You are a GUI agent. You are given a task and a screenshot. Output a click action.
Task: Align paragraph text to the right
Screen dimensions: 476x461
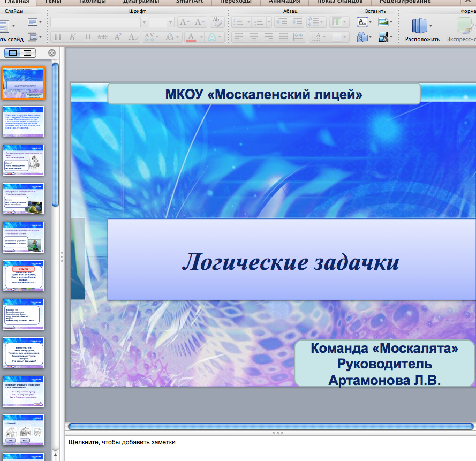[x=269, y=37]
